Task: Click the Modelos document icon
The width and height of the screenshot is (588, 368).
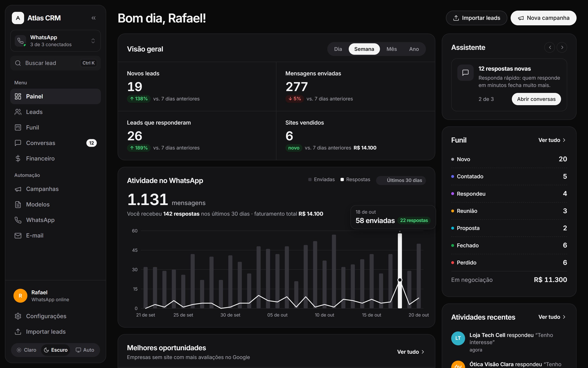Action: coord(18,204)
